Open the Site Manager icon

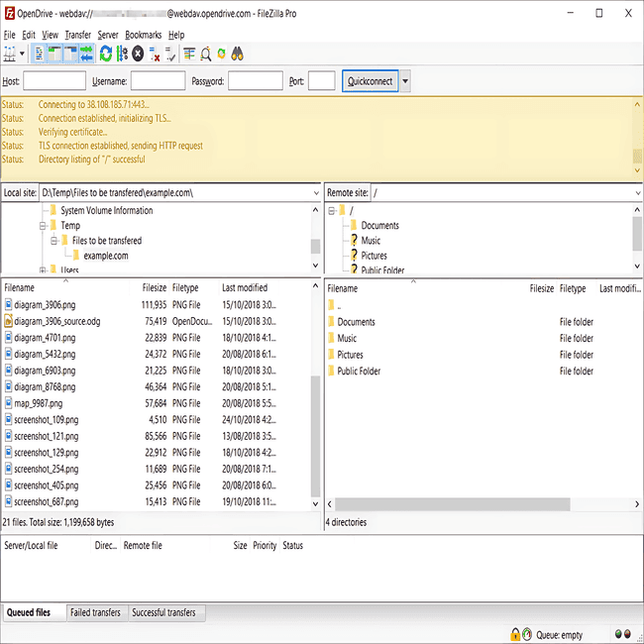[x=10, y=54]
